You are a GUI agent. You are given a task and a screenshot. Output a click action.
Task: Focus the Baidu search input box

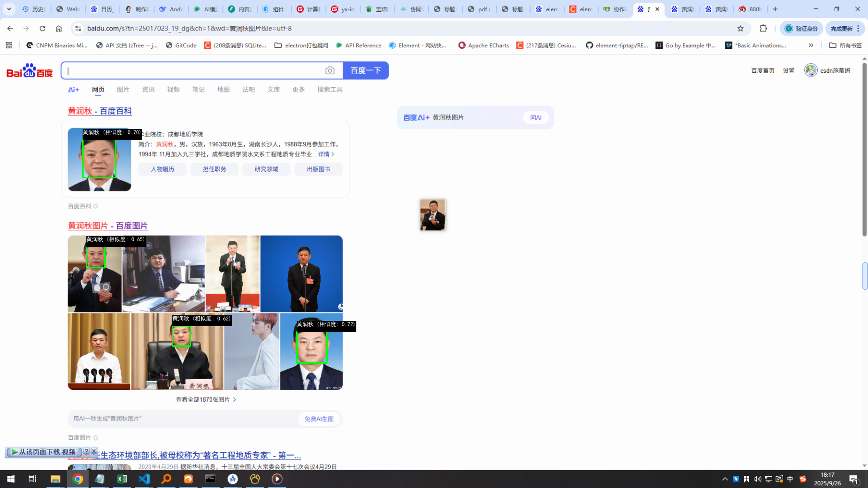pos(192,71)
